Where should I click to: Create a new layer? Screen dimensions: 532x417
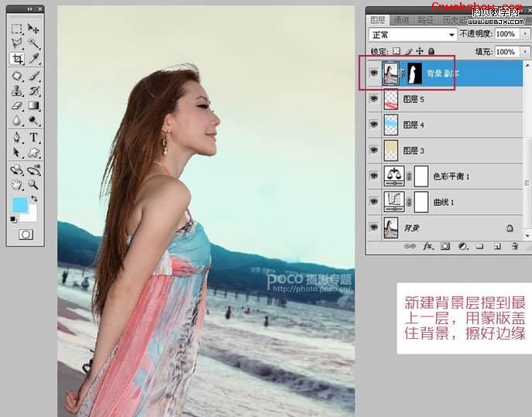497,247
